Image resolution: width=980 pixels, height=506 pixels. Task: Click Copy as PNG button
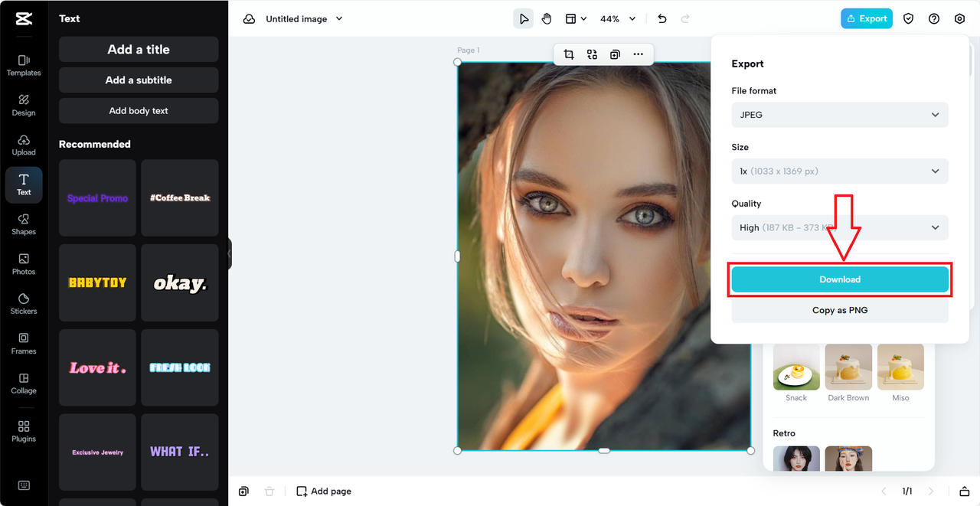point(840,310)
